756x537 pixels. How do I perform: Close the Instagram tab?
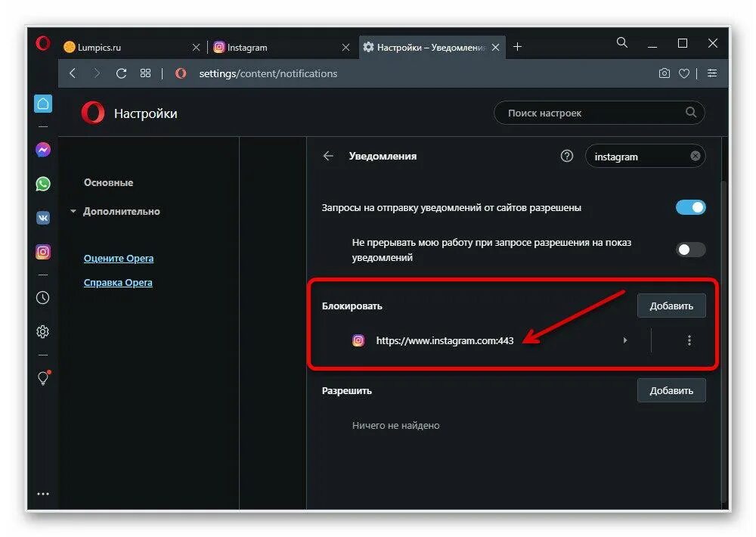345,48
